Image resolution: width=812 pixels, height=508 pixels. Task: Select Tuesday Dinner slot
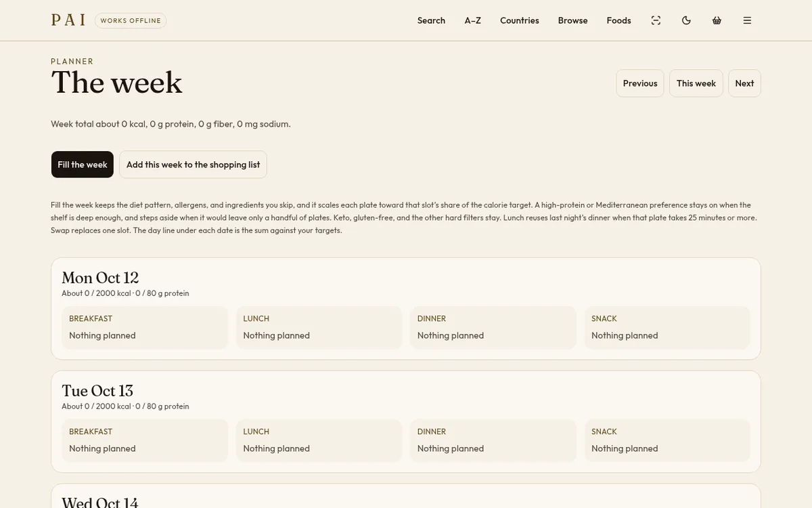click(x=493, y=441)
